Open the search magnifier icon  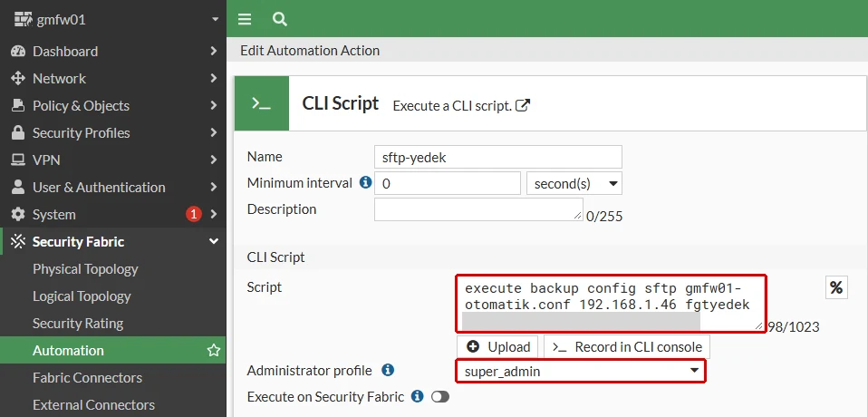coord(280,19)
